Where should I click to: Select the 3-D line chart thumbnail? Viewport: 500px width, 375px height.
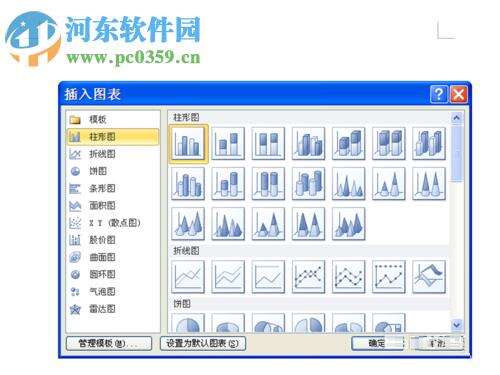(x=429, y=277)
